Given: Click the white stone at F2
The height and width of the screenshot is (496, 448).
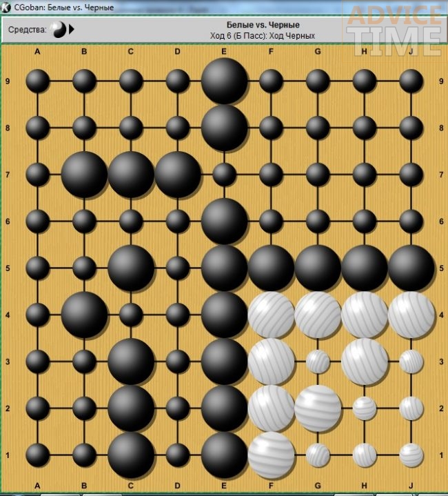Looking at the screenshot, I should (x=271, y=408).
